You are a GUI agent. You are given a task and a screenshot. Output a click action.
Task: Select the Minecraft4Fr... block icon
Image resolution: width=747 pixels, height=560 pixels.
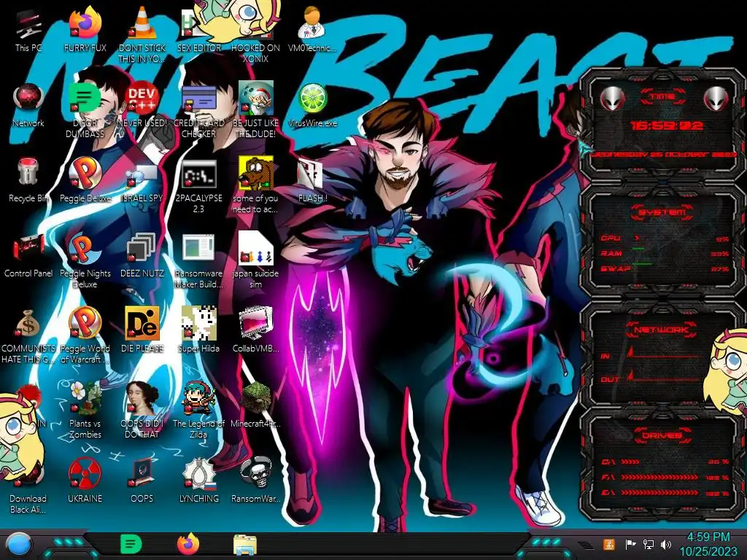255,405
